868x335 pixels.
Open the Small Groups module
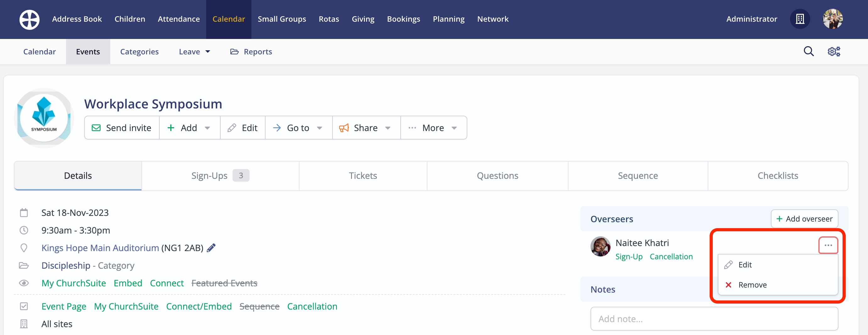click(x=282, y=19)
